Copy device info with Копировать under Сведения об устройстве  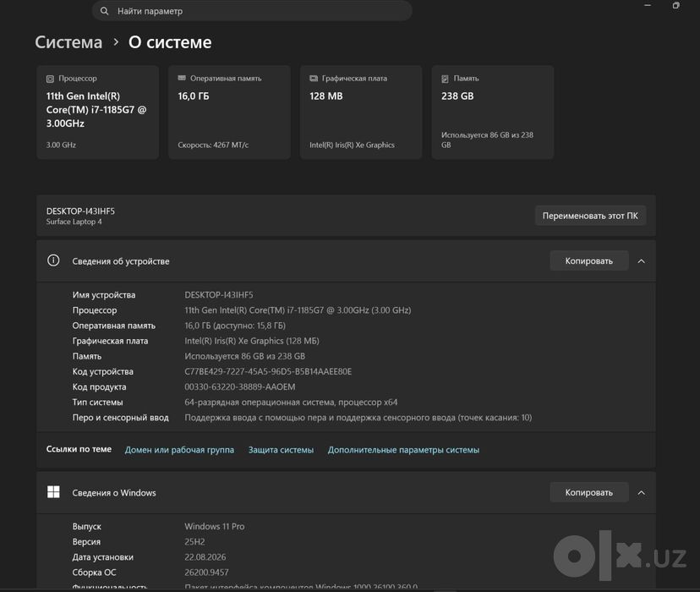click(x=589, y=260)
